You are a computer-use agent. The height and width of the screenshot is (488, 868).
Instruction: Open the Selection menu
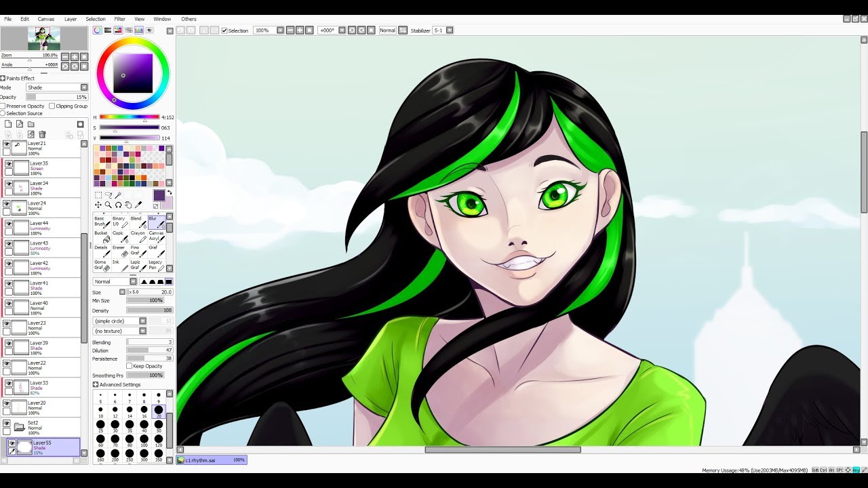96,19
